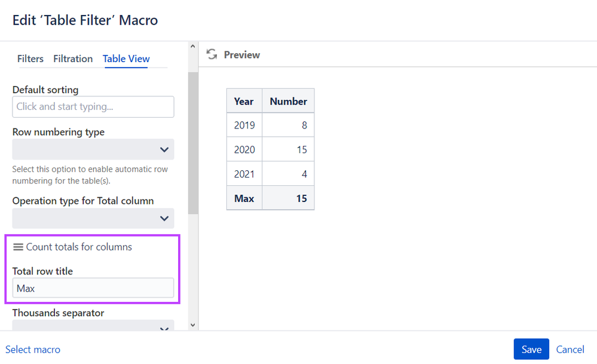Click the Count totals for columns label
597x364 pixels.
[79, 247]
